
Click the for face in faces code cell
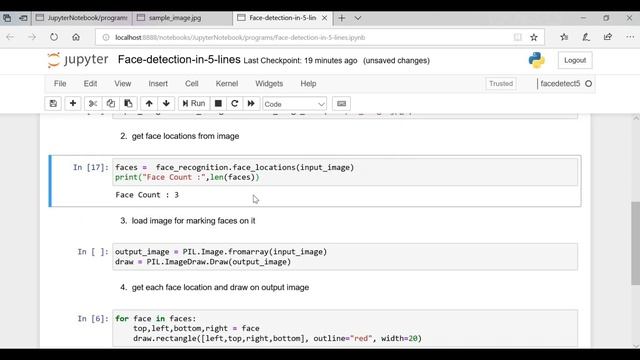(x=345, y=329)
